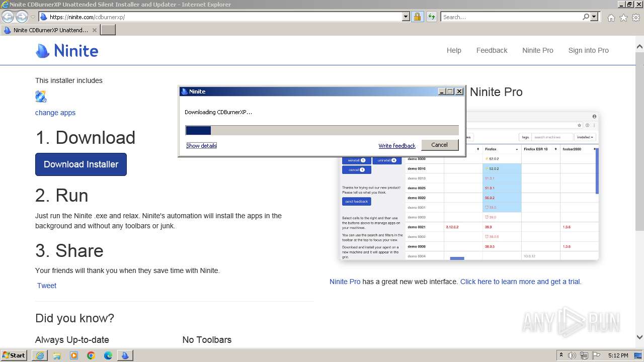Click the green refresh page icon
The height and width of the screenshot is (362, 644).
point(431,17)
